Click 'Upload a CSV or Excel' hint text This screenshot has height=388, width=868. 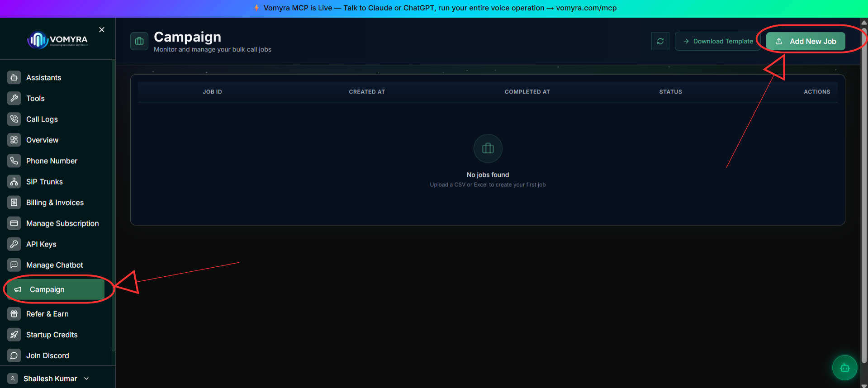tap(488, 185)
